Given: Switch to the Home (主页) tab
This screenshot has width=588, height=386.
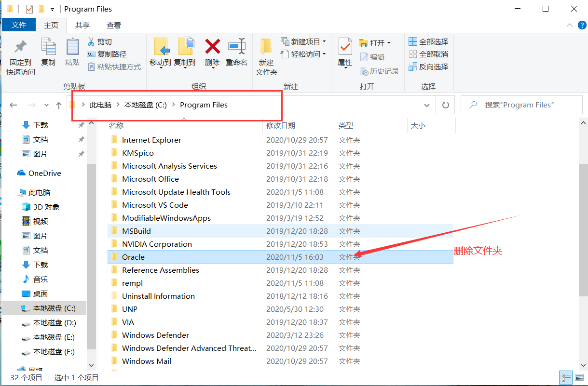Looking at the screenshot, I should (51, 26).
